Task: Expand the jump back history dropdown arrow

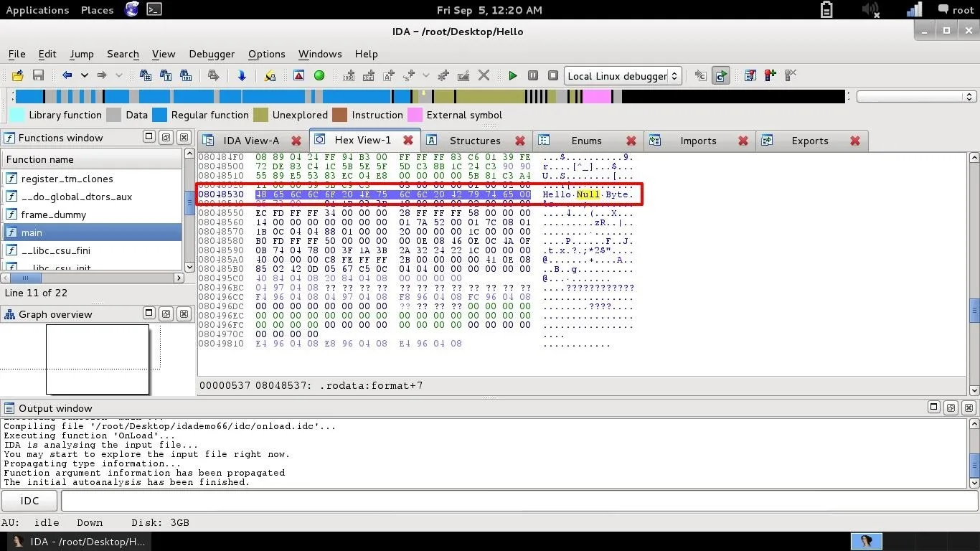Action: [84, 75]
